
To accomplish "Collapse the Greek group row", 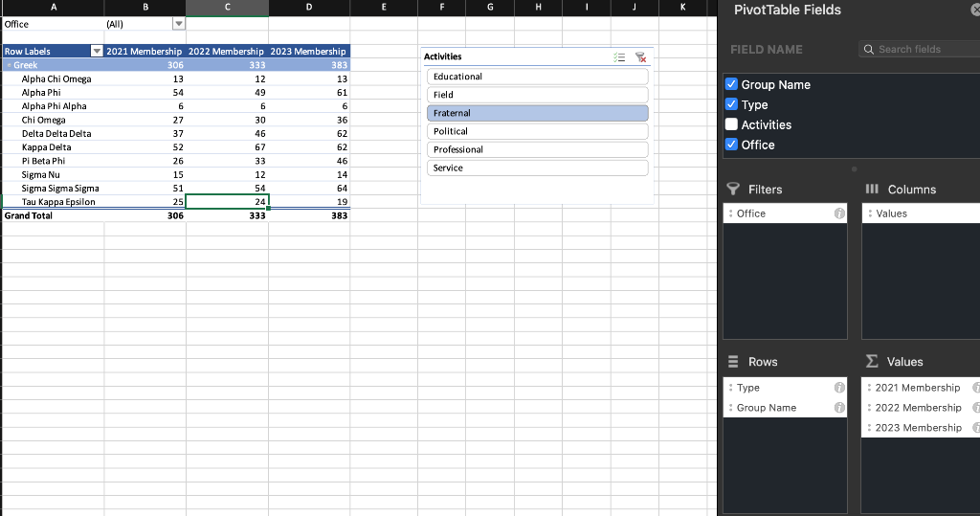I will pyautogui.click(x=9, y=65).
